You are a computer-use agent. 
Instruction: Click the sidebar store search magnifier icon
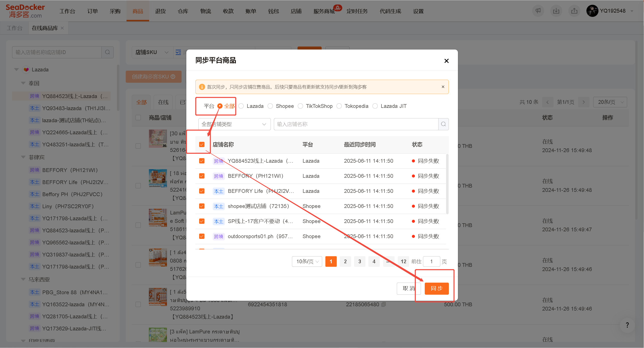pos(107,52)
